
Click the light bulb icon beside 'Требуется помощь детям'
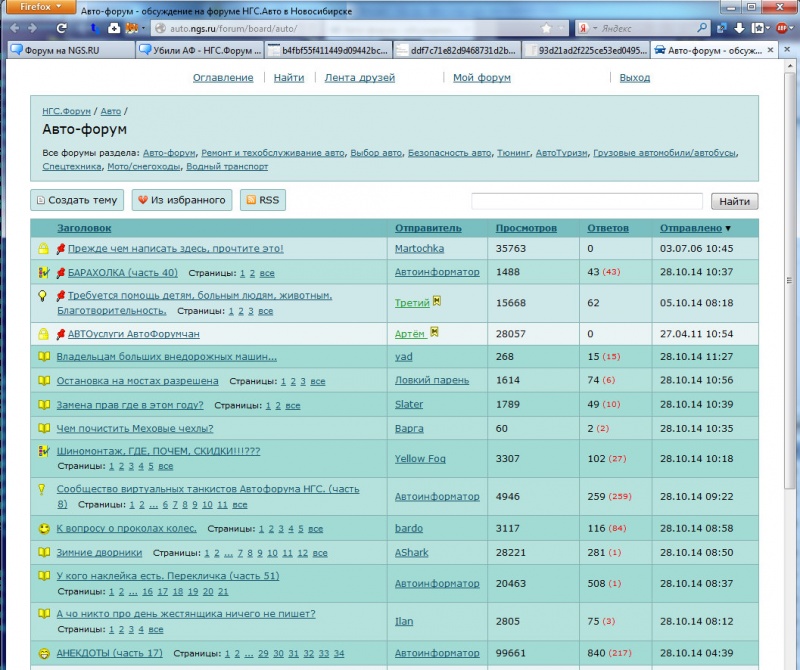point(43,296)
